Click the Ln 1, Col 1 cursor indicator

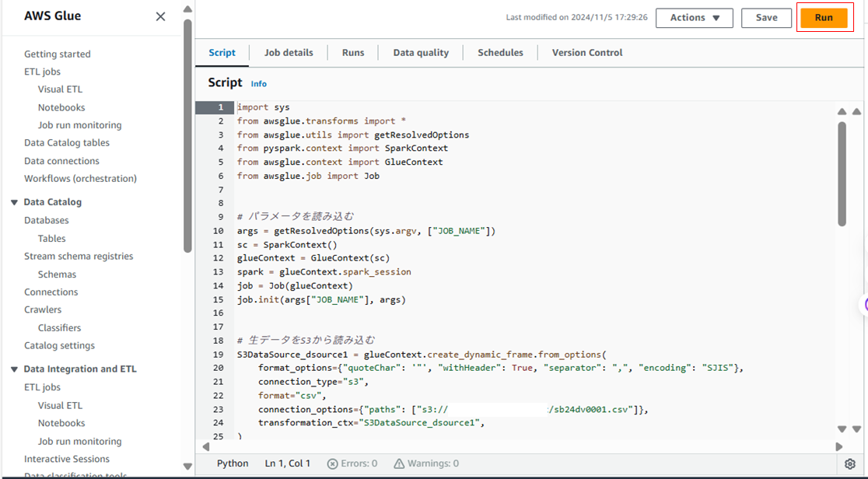pyautogui.click(x=287, y=463)
